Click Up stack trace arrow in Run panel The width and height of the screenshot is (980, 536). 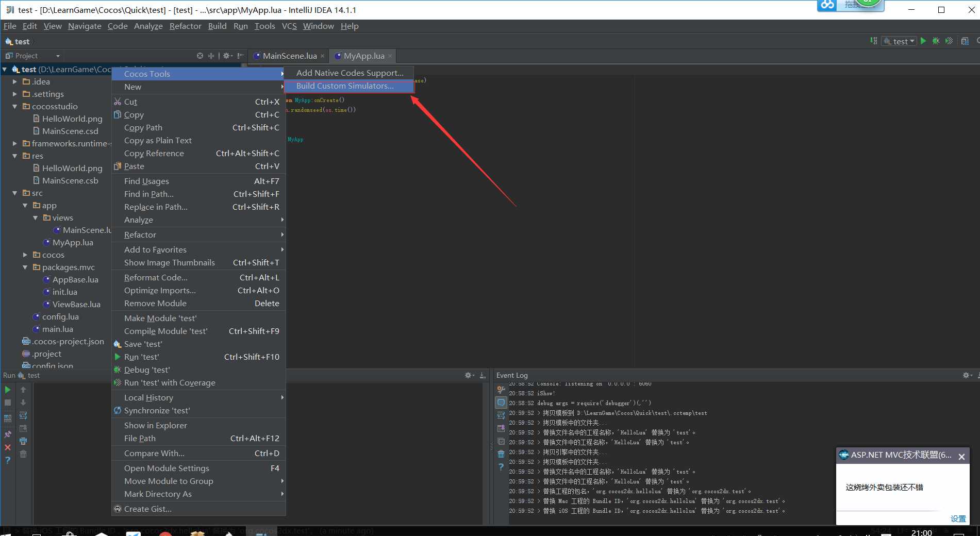(x=23, y=390)
